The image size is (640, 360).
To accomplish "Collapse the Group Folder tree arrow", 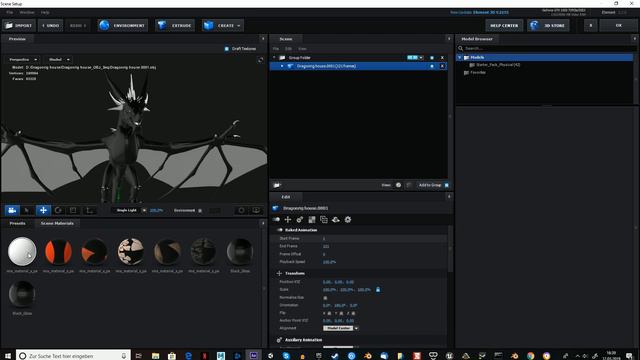I will point(274,58).
